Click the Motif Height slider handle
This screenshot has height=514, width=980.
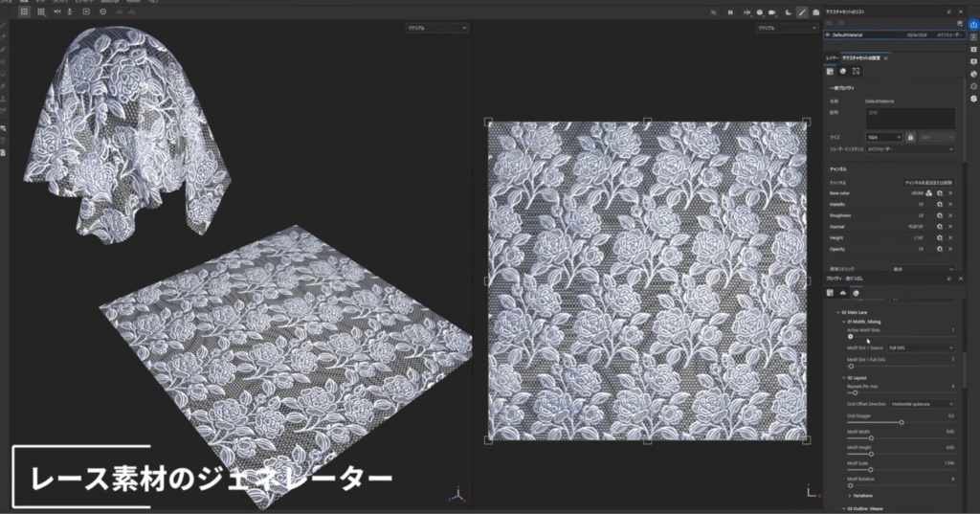click(871, 454)
